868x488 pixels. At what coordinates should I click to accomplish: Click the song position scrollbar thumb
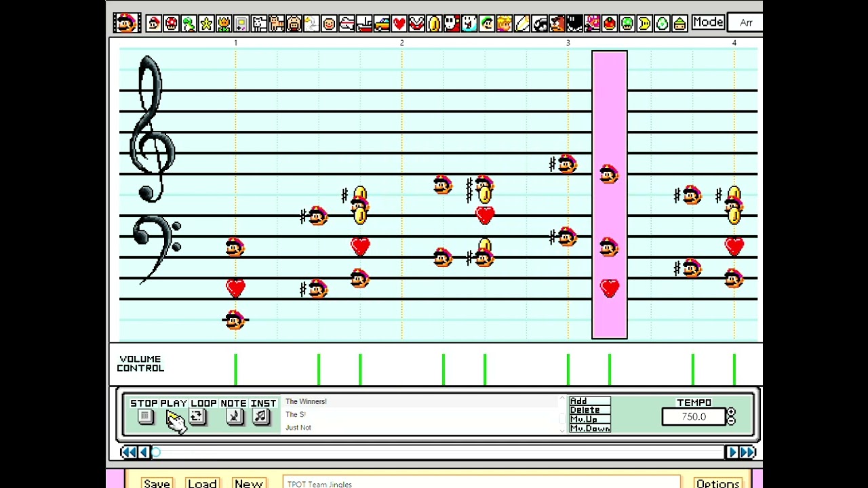coord(156,452)
